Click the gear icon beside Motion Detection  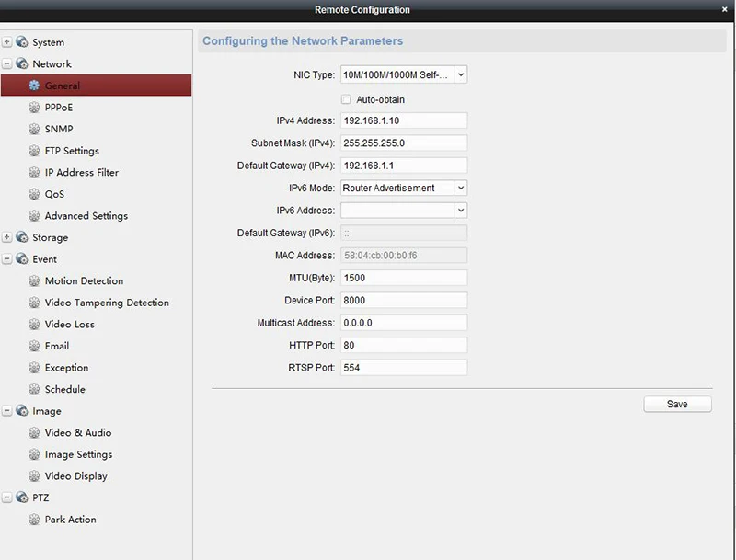(x=34, y=281)
